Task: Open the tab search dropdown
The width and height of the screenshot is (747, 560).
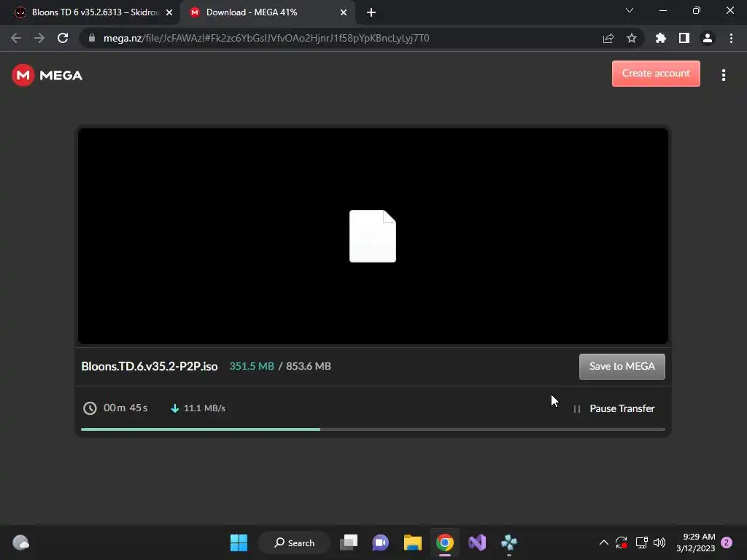Action: click(630, 10)
